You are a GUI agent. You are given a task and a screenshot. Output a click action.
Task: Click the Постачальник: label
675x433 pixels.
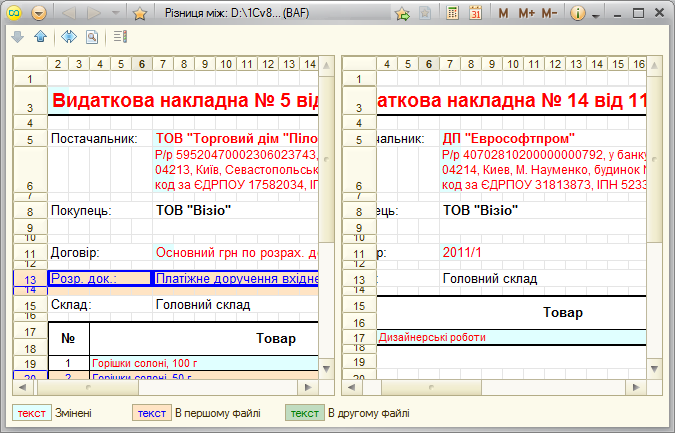pos(94,139)
